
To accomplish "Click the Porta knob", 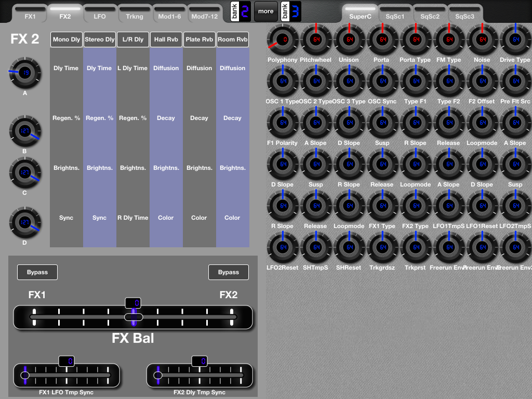I will [x=382, y=39].
